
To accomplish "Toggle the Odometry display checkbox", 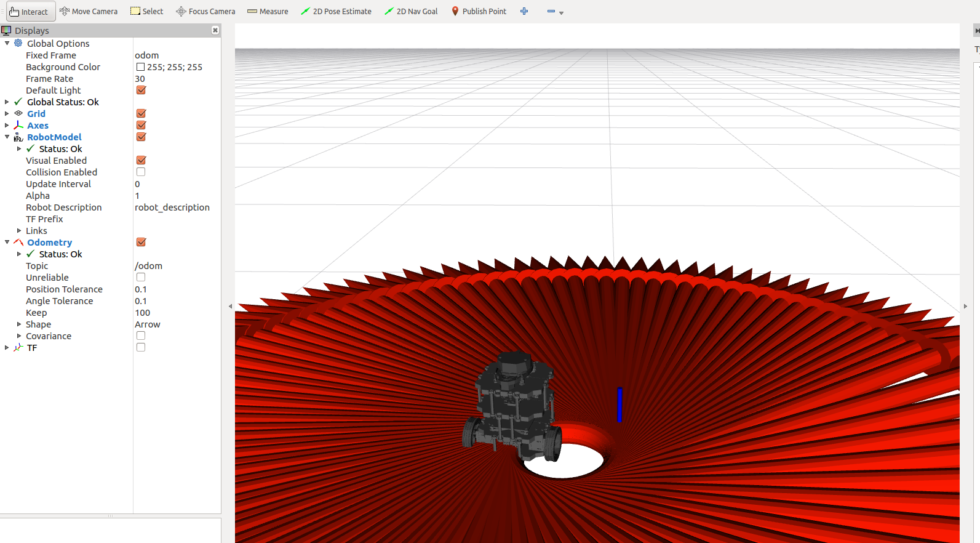I will 141,242.
